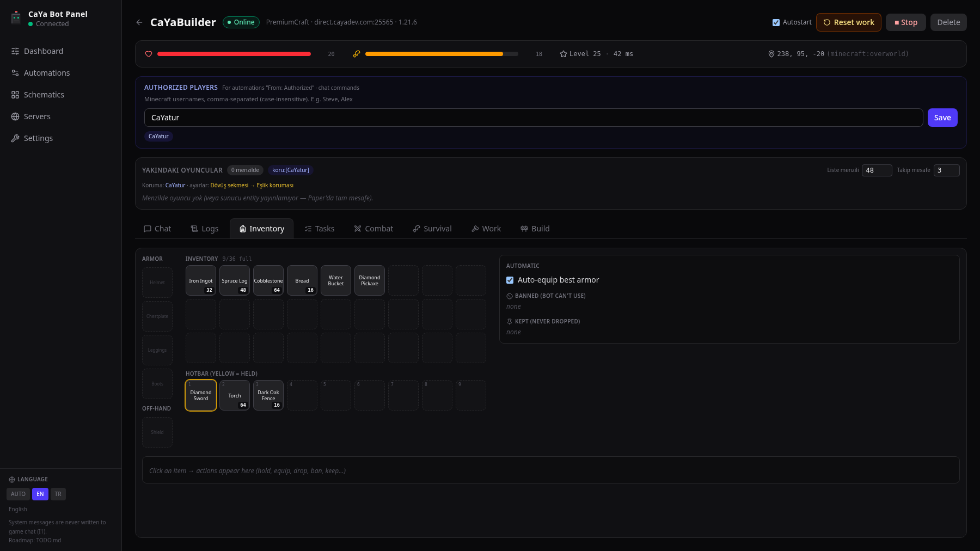Open the Combat tab
The image size is (980, 551).
(x=373, y=229)
